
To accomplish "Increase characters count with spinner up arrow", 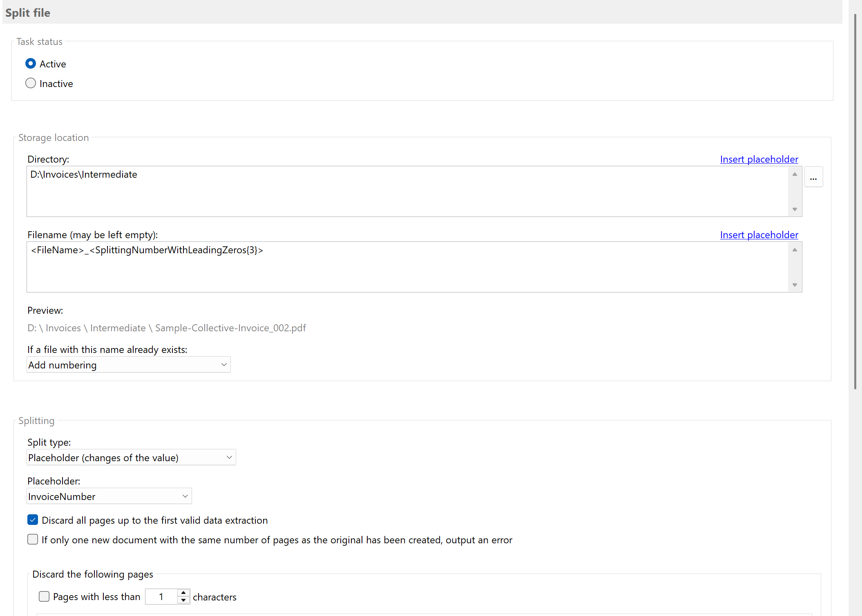I will pyautogui.click(x=183, y=593).
